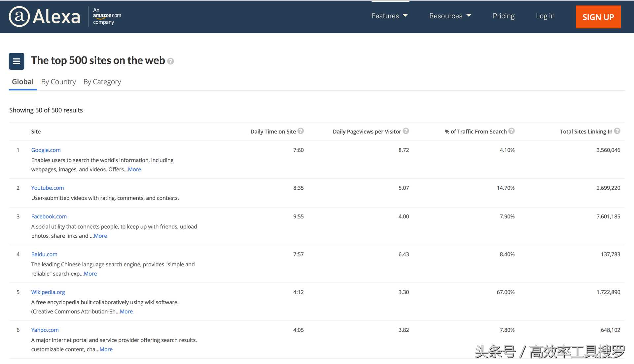Screen dimensions: 634x364
Task: Click More in Google.com description
Action: click(134, 169)
